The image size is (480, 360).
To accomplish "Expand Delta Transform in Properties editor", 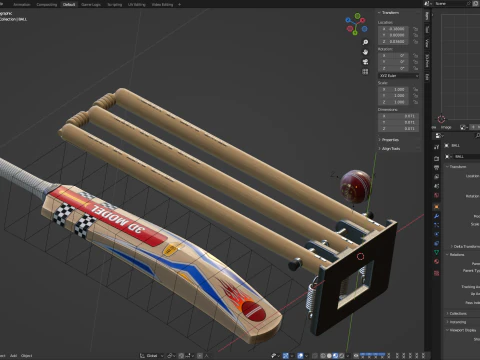I will (465, 246).
